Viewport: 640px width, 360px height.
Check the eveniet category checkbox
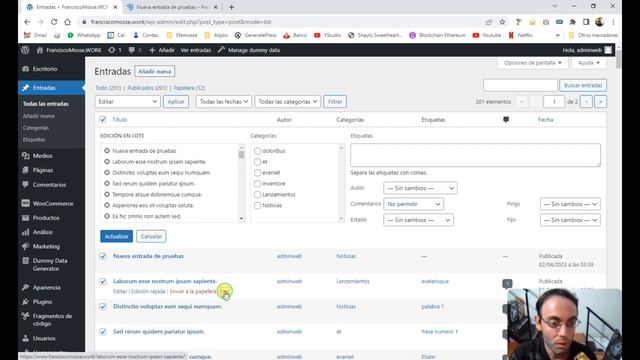pos(258,173)
